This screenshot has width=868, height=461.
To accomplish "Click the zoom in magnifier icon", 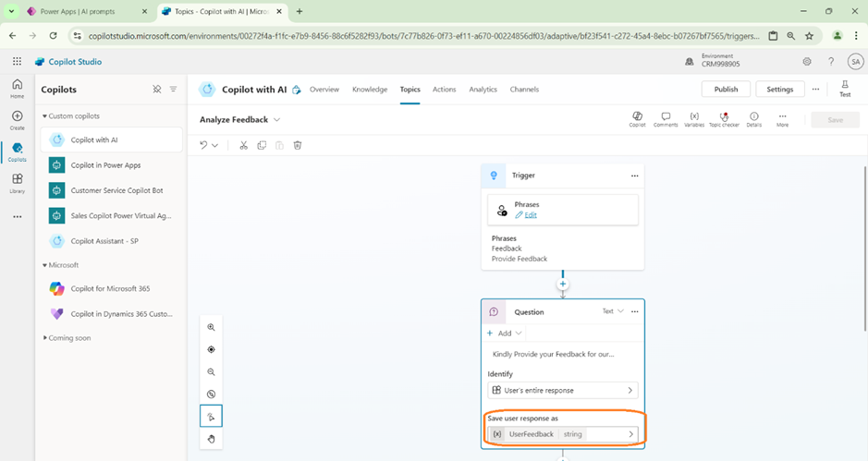I will point(211,327).
